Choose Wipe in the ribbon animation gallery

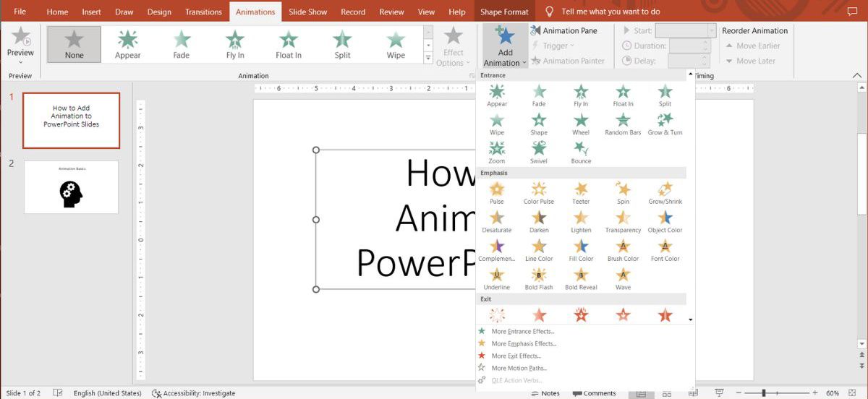click(396, 44)
